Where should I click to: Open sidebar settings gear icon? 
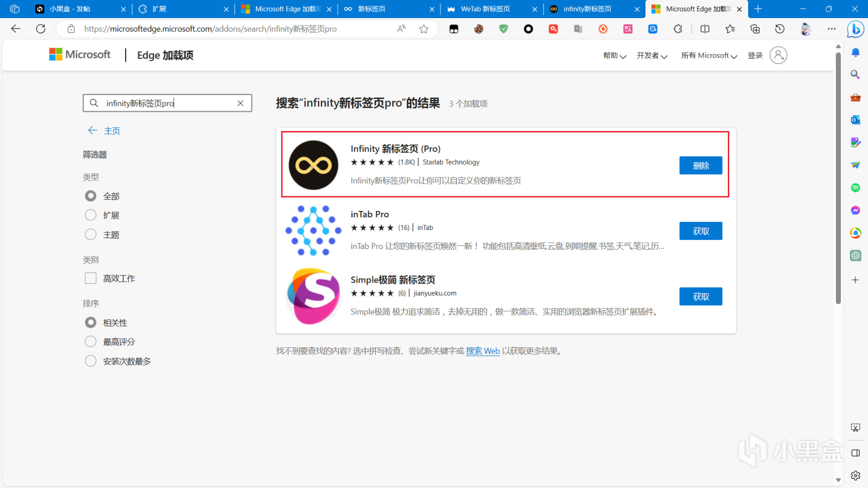pos(855,475)
